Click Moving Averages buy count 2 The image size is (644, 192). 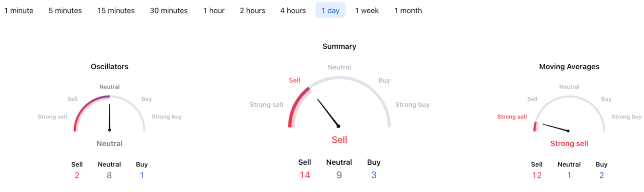coord(602,175)
